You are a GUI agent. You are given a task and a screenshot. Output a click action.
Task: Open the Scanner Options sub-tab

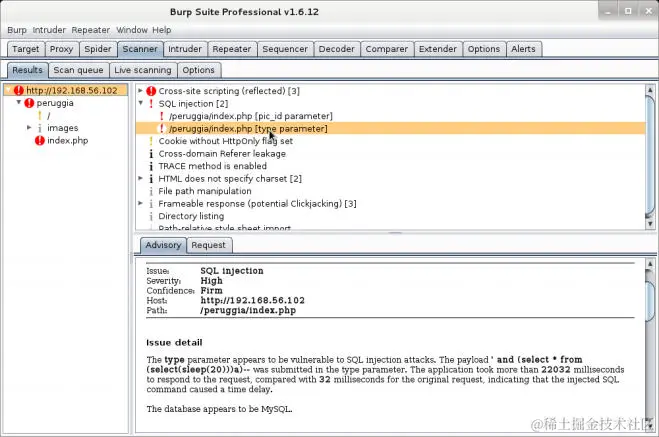(x=198, y=70)
